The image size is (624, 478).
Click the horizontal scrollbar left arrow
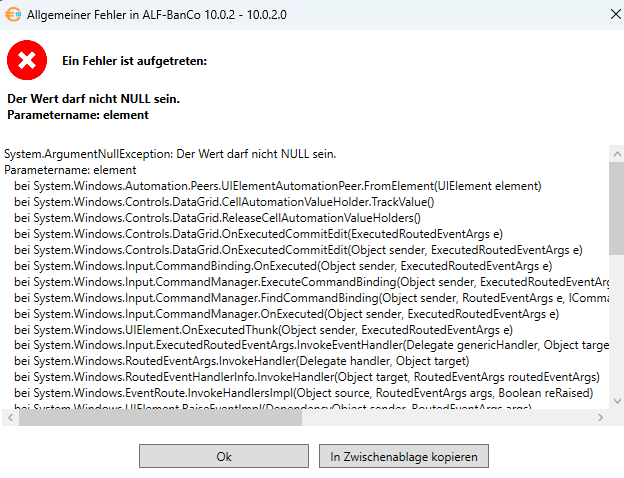point(10,418)
